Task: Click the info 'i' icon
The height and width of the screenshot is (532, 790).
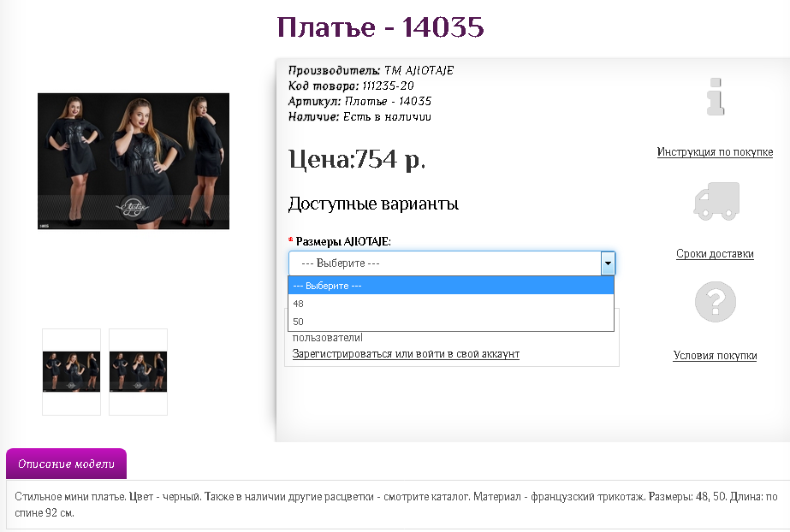Action: [x=716, y=97]
